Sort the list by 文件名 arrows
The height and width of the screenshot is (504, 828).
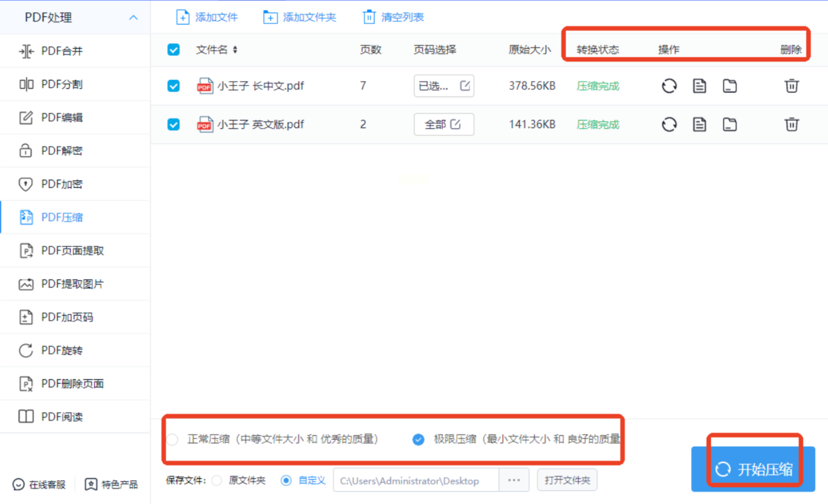235,50
